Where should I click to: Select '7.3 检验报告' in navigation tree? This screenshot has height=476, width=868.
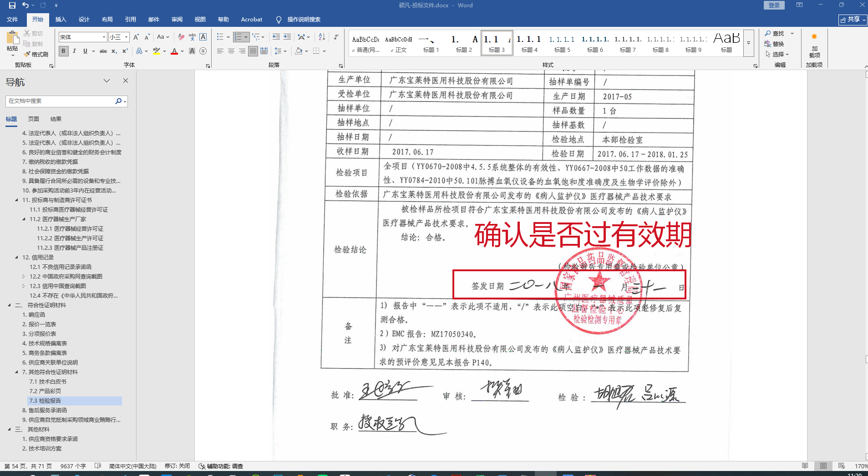point(75,401)
